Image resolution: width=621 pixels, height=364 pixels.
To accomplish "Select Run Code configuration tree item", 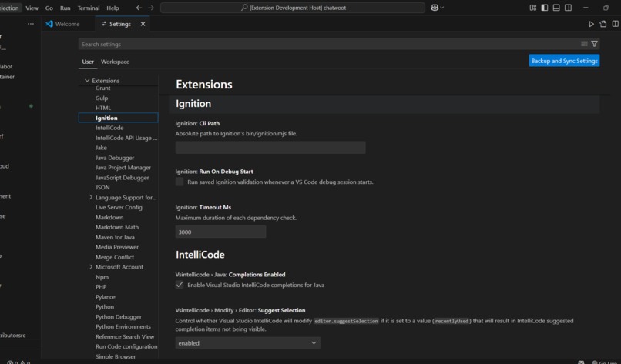I will [126, 346].
